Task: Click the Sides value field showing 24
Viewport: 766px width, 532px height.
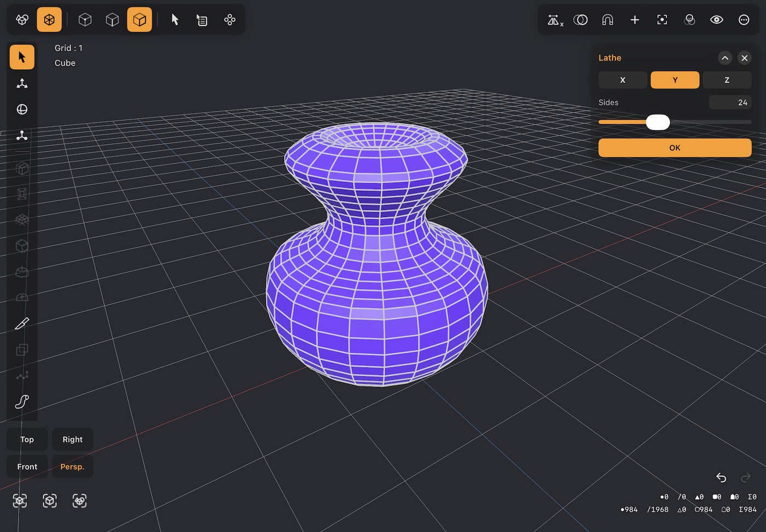Action: [730, 102]
